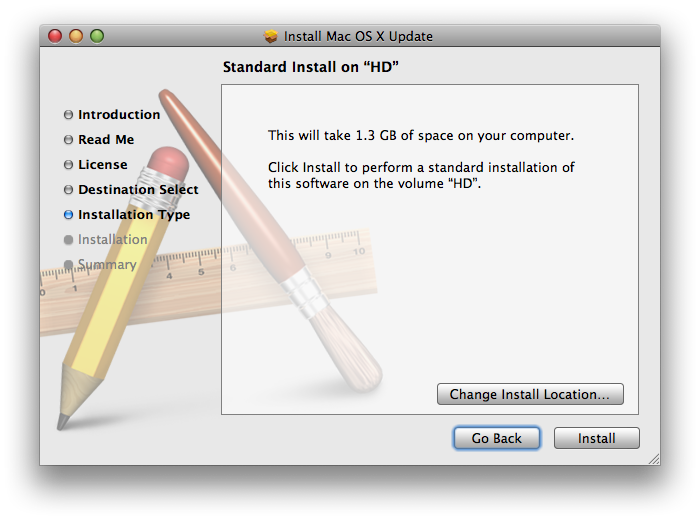The width and height of the screenshot is (700, 520).
Task: Click the Introduction step bullet
Action: pos(68,115)
